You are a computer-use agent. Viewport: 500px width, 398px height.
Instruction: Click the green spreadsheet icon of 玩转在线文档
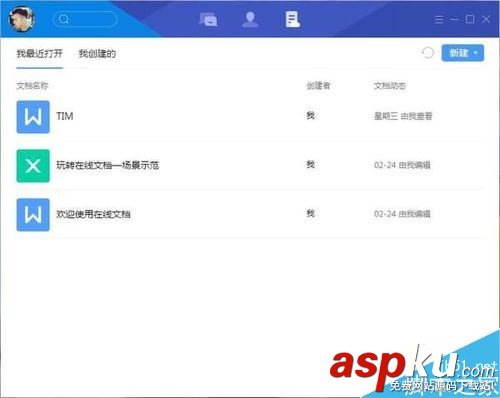33,166
